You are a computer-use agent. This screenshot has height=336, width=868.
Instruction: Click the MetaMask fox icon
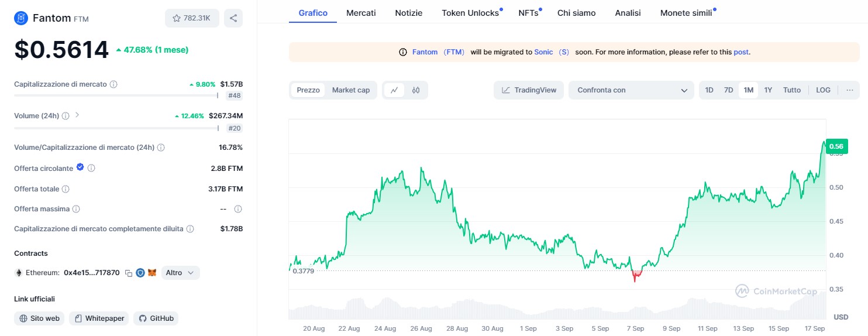pyautogui.click(x=152, y=273)
